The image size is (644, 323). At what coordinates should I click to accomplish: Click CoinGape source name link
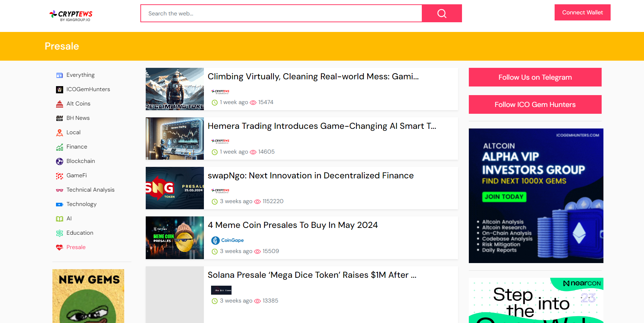pyautogui.click(x=233, y=240)
